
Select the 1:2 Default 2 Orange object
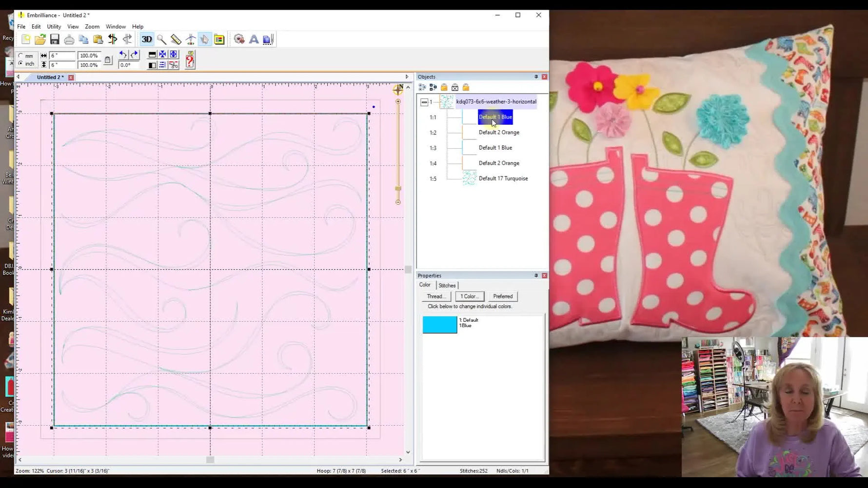click(x=499, y=133)
